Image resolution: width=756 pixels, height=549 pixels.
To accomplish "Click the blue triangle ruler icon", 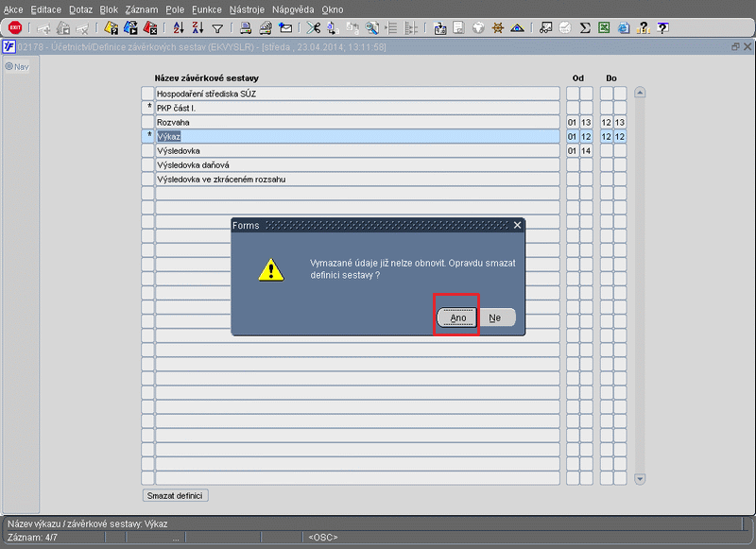I will [x=517, y=28].
